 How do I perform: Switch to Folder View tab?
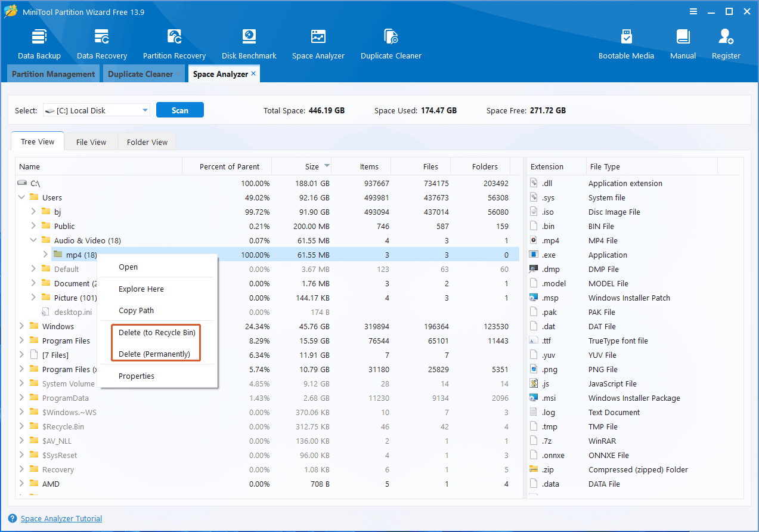pos(147,142)
